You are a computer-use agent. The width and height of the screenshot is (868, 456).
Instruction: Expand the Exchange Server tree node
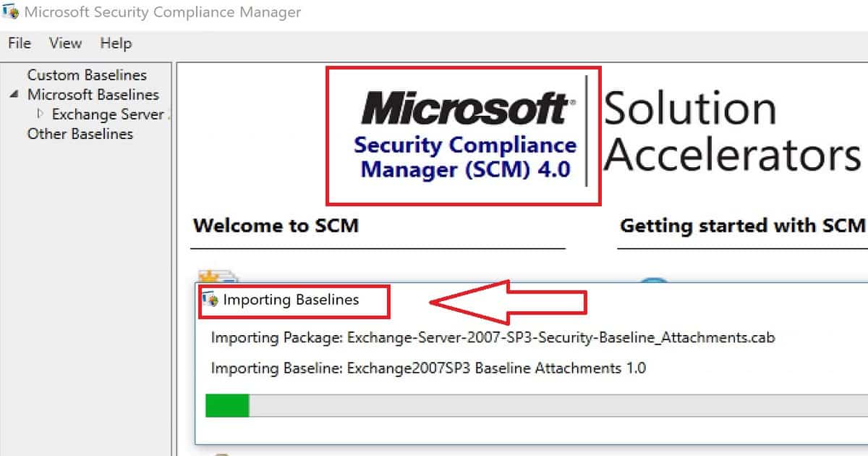(x=41, y=114)
